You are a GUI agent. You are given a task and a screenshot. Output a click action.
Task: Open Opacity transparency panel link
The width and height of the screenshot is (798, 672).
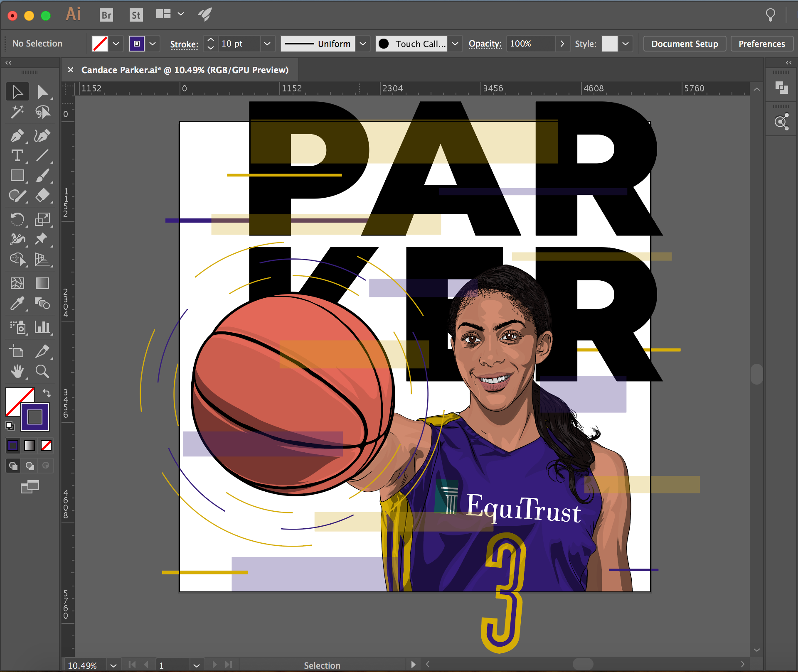pyautogui.click(x=485, y=44)
